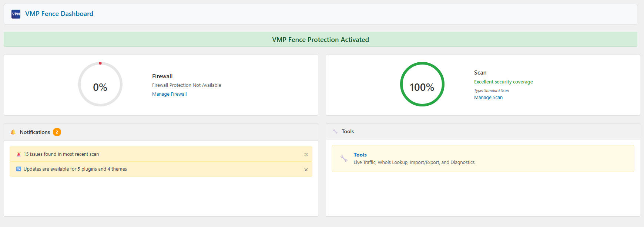Click Live Traffic, Whois Lookup description text
The image size is (644, 227).
(x=414, y=162)
